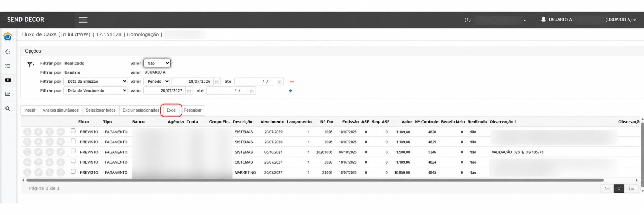Image resolution: width=644 pixels, height=215 pixels.
Task: Click the Inserir button
Action: [x=30, y=110]
